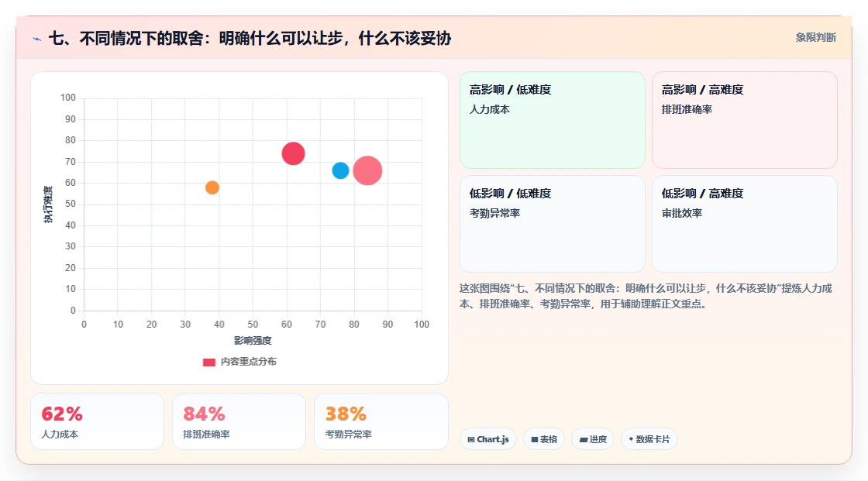This screenshot has width=868, height=481.
Task: Open the 高影响 / 高难度 quadrant card
Action: (x=745, y=119)
